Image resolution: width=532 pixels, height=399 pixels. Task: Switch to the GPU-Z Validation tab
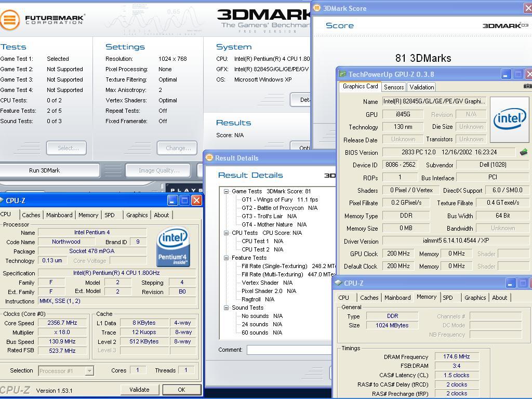coord(422,87)
